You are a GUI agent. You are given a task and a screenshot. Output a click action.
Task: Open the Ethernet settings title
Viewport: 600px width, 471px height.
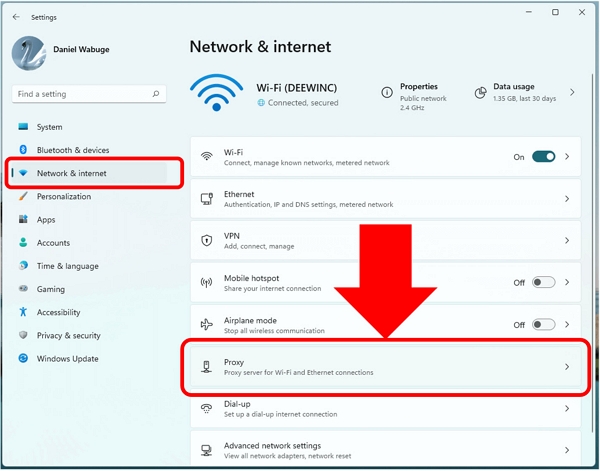[x=239, y=194]
